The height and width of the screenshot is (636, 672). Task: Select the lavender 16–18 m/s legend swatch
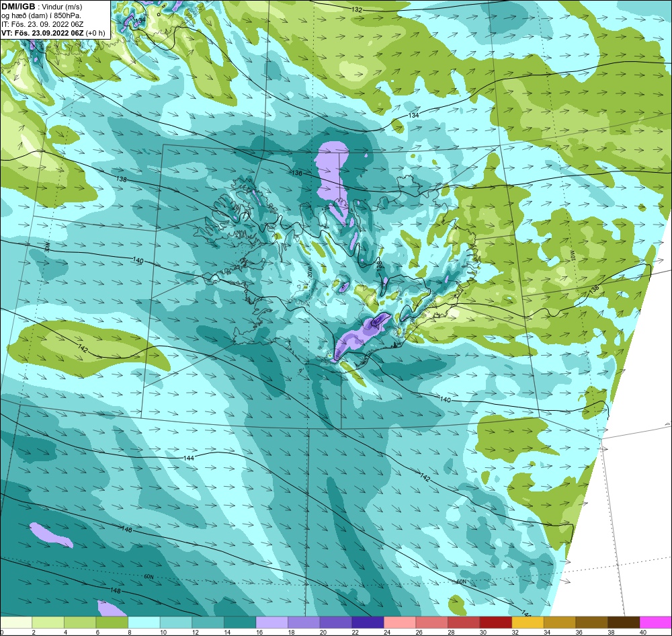(x=271, y=623)
